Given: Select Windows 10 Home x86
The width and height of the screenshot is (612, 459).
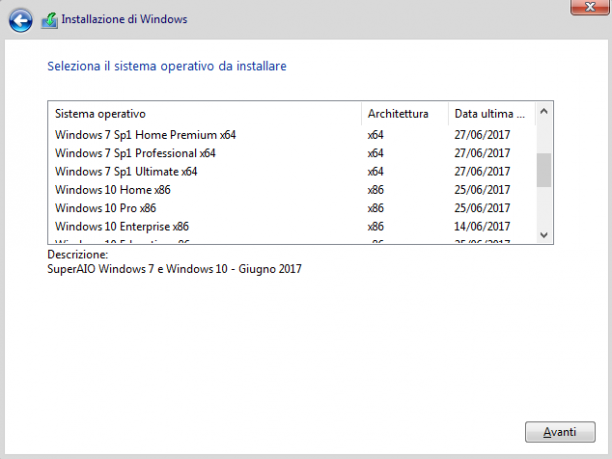Looking at the screenshot, I should click(x=292, y=190).
